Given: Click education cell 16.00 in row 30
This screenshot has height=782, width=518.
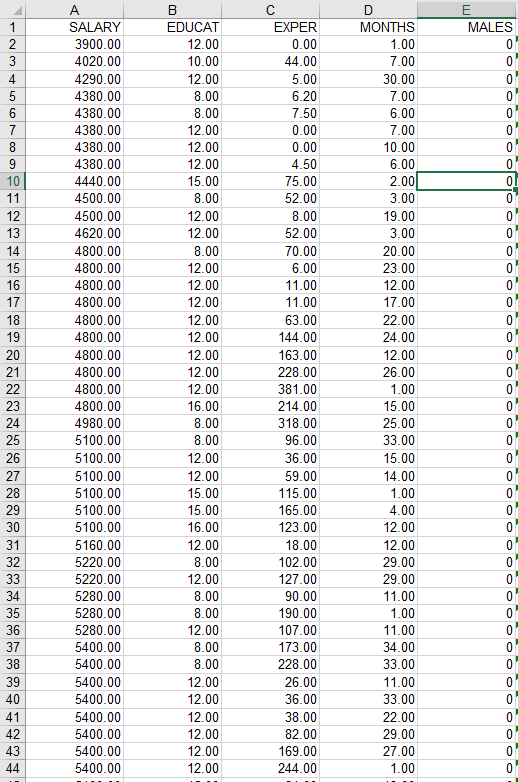Looking at the screenshot, I should (173, 527).
